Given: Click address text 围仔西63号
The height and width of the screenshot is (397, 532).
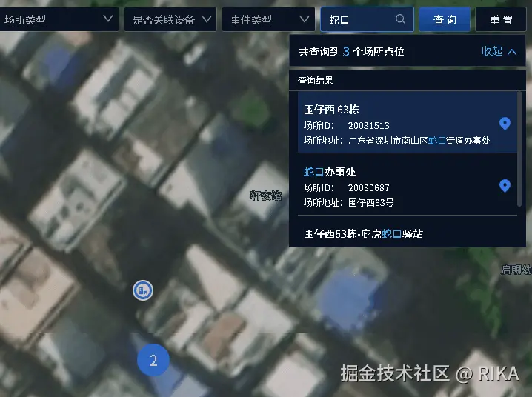Looking at the screenshot, I should click(x=370, y=203).
